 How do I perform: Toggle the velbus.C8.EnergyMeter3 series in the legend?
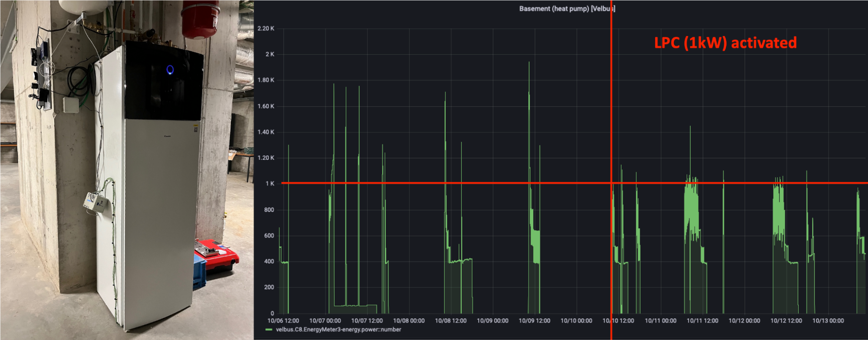pos(338,330)
